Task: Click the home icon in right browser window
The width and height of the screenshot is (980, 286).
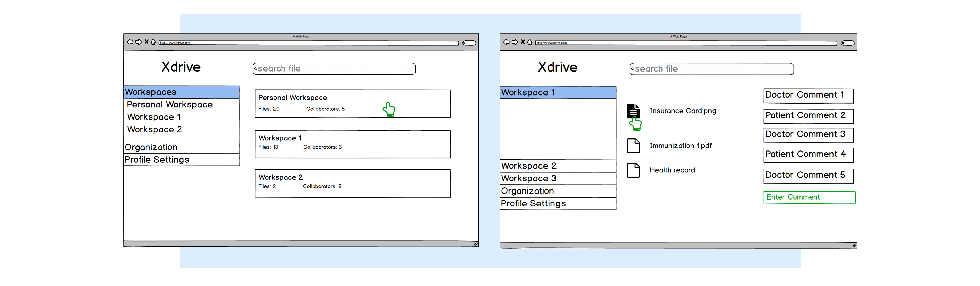Action: click(x=530, y=42)
